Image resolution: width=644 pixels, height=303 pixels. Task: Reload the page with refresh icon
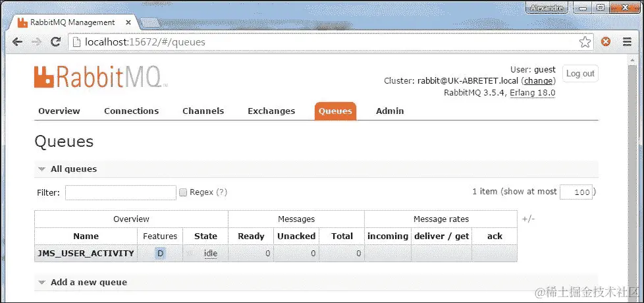tap(56, 42)
